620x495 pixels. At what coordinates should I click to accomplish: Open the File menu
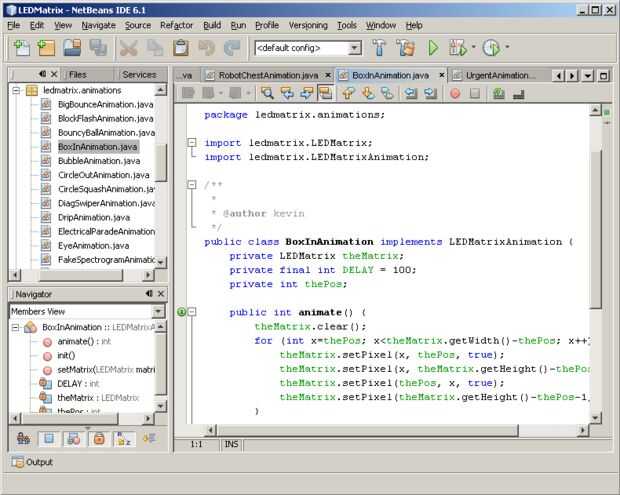13,25
